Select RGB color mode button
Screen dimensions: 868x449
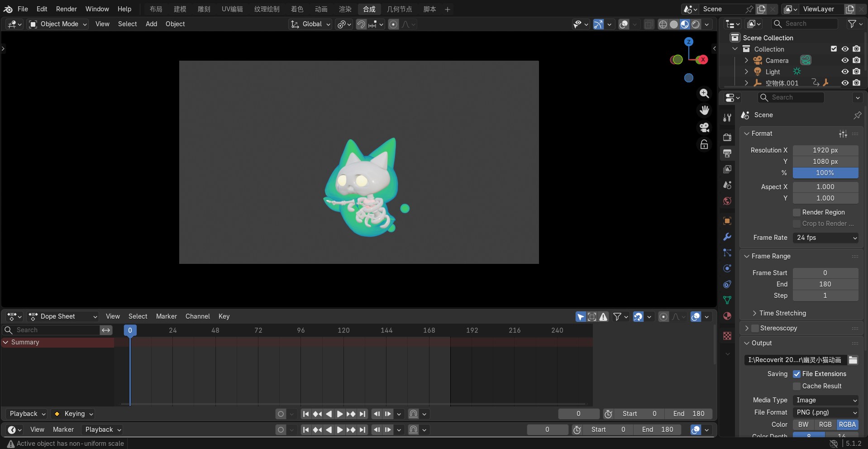pos(825,425)
